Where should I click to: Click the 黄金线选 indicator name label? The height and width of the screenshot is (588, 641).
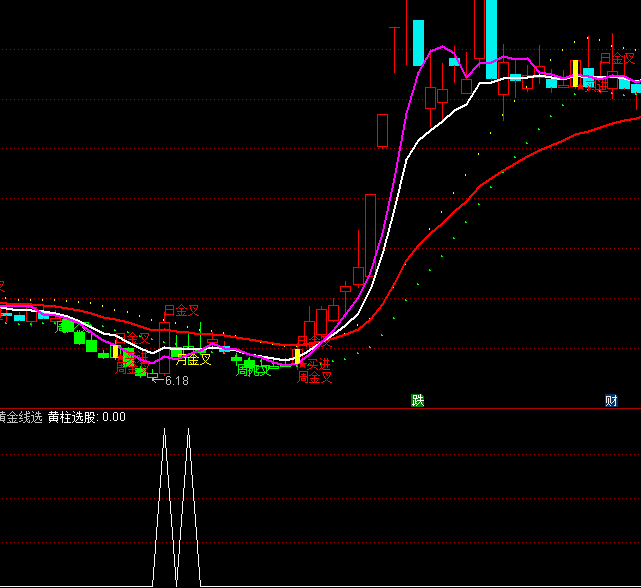click(21, 417)
